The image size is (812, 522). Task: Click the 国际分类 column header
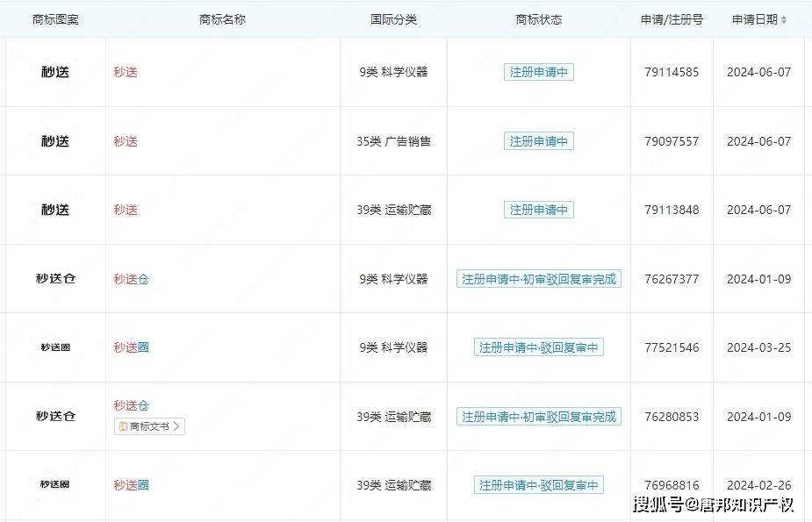point(393,19)
